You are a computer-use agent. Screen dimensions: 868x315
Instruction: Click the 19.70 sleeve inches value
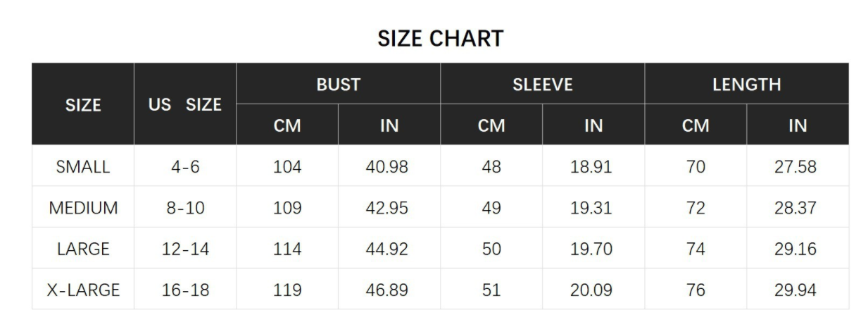click(593, 249)
